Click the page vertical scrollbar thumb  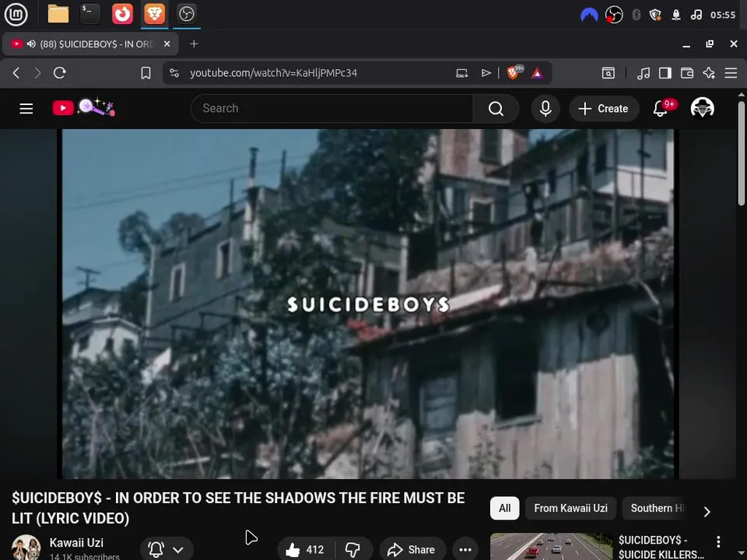pyautogui.click(x=742, y=153)
